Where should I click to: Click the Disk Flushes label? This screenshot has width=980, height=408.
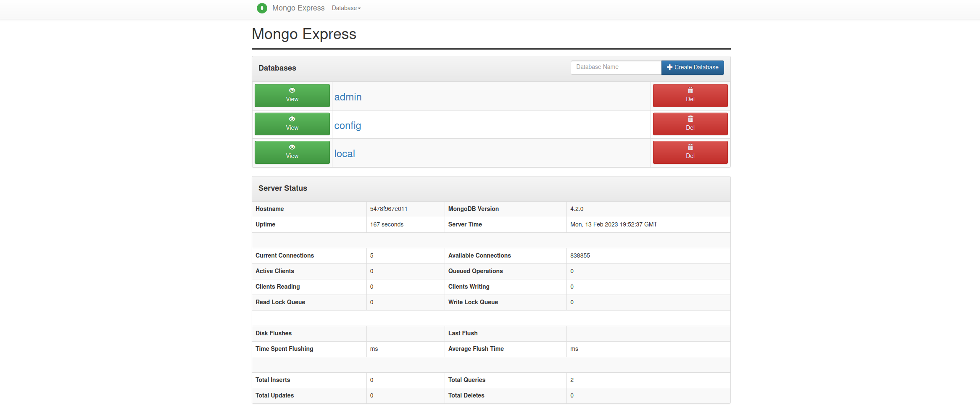[x=274, y=333]
